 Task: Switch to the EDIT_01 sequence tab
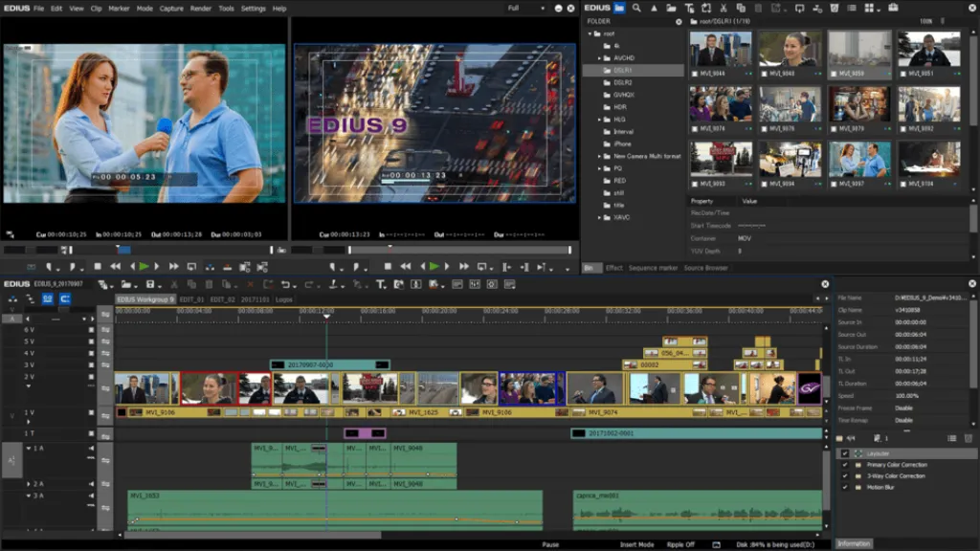pyautogui.click(x=191, y=299)
